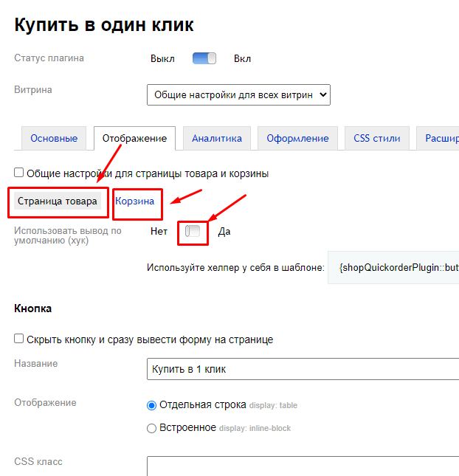
Task: Select the Отображение tab
Action: coord(134,138)
